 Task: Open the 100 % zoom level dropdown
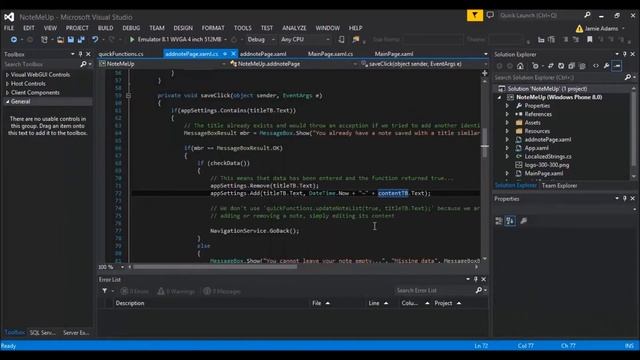122,267
